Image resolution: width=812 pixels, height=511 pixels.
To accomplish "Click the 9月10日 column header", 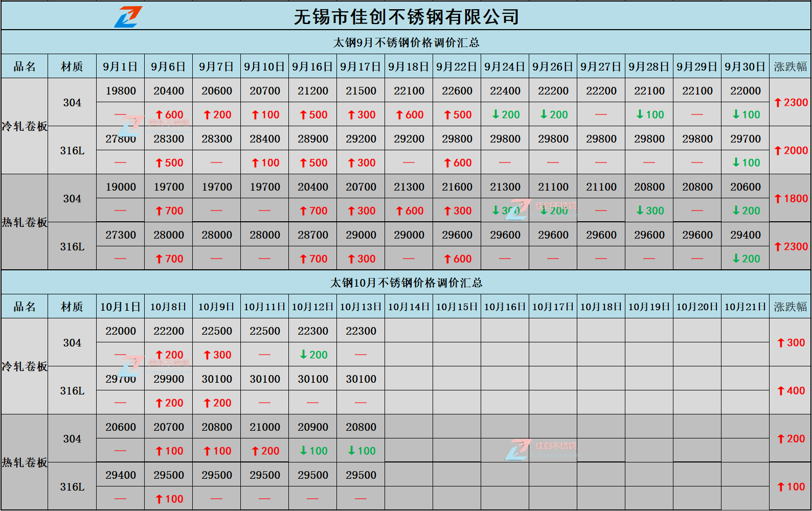I will click(265, 66).
